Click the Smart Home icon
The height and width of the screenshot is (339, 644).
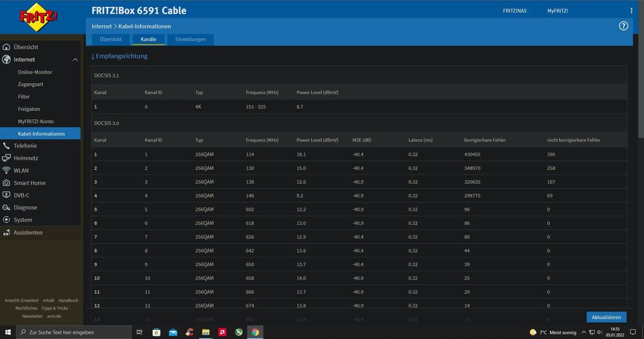(6, 183)
